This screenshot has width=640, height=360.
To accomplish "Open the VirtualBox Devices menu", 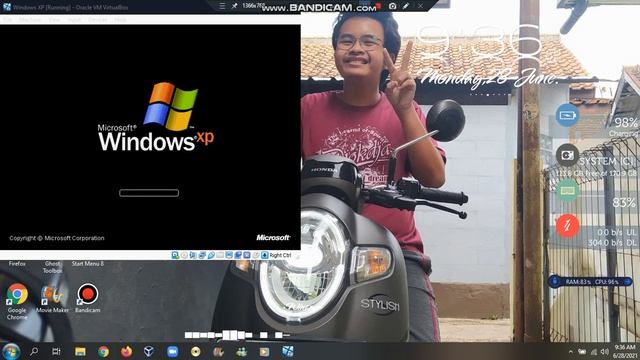I will coord(98,20).
